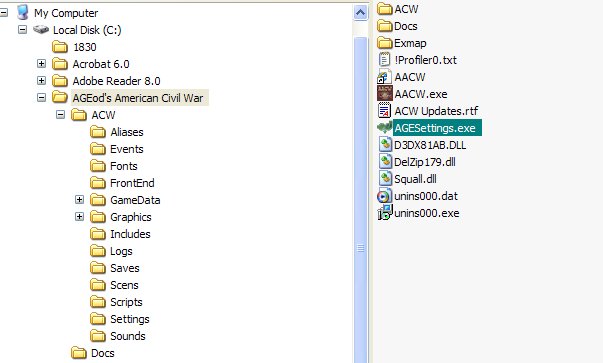This screenshot has height=363, width=603.
Task: Expand the GameData folder node
Action: (79, 200)
